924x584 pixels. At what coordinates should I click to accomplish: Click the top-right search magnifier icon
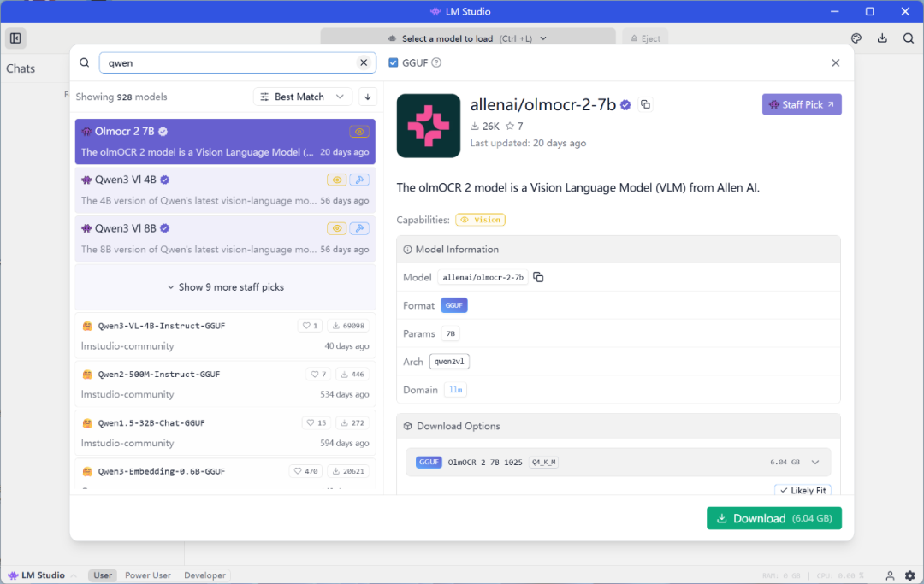tap(908, 38)
